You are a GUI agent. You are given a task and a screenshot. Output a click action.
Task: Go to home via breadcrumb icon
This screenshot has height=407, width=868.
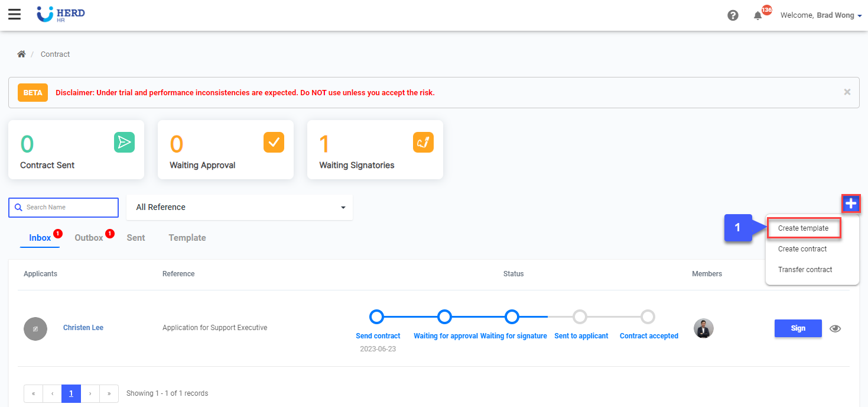[21, 54]
